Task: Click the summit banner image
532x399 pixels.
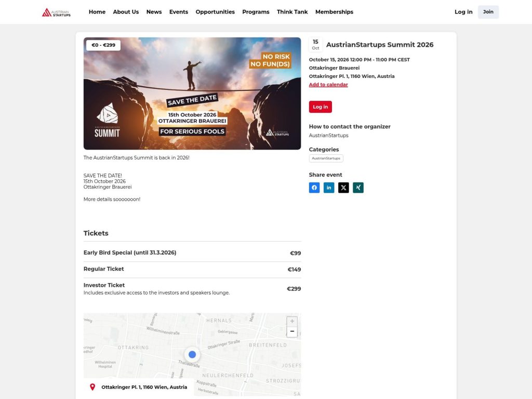Action: click(x=192, y=94)
